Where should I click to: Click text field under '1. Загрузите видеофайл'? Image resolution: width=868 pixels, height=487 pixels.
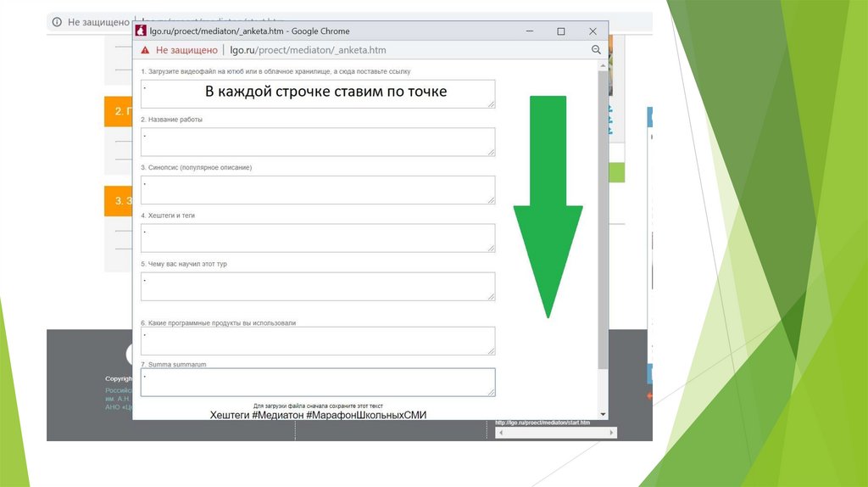[x=318, y=93]
